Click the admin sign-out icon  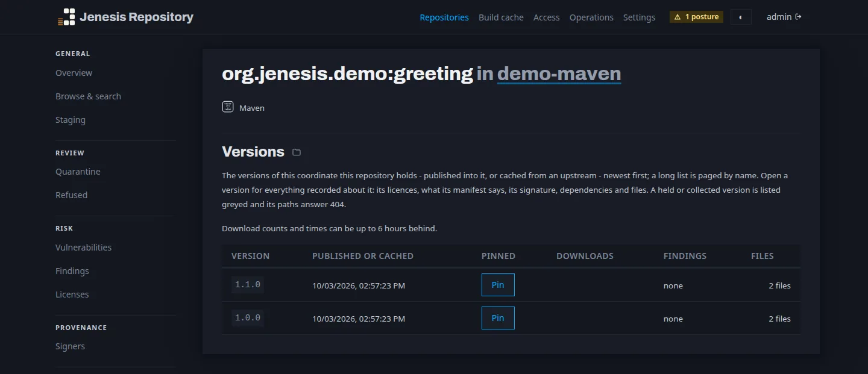799,17
